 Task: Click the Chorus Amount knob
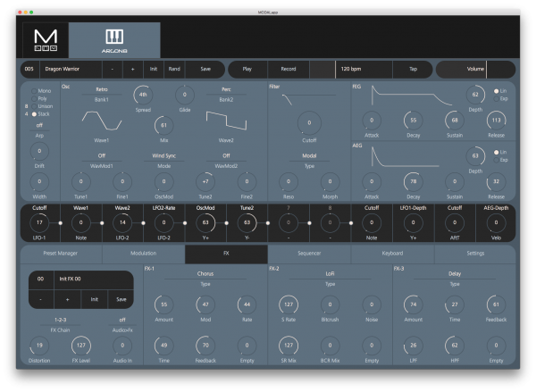163,304
